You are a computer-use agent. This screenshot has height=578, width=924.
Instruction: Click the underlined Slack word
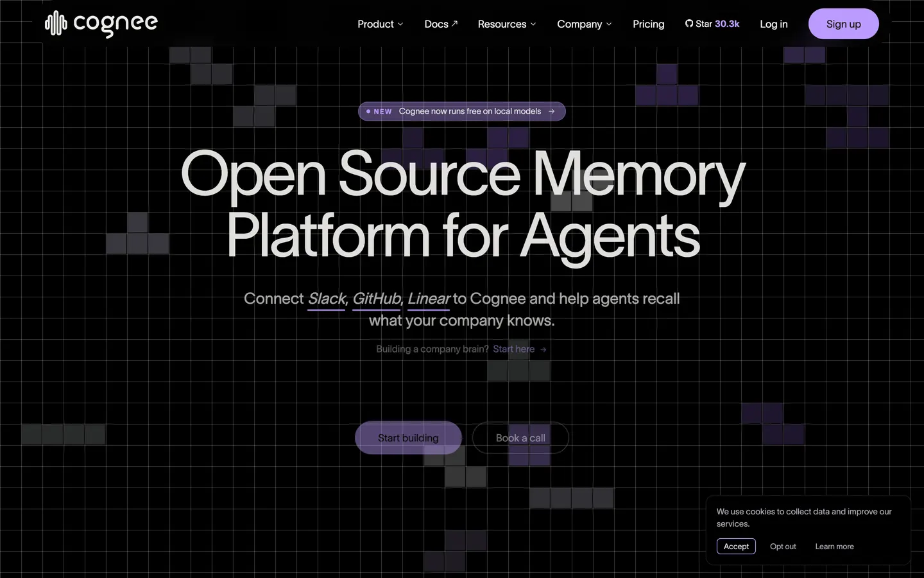pyautogui.click(x=327, y=299)
